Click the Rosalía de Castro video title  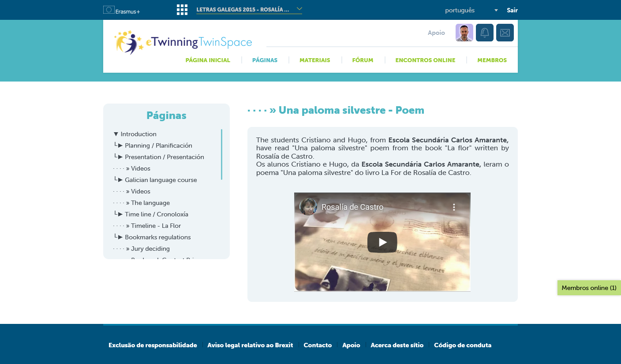[352, 207]
